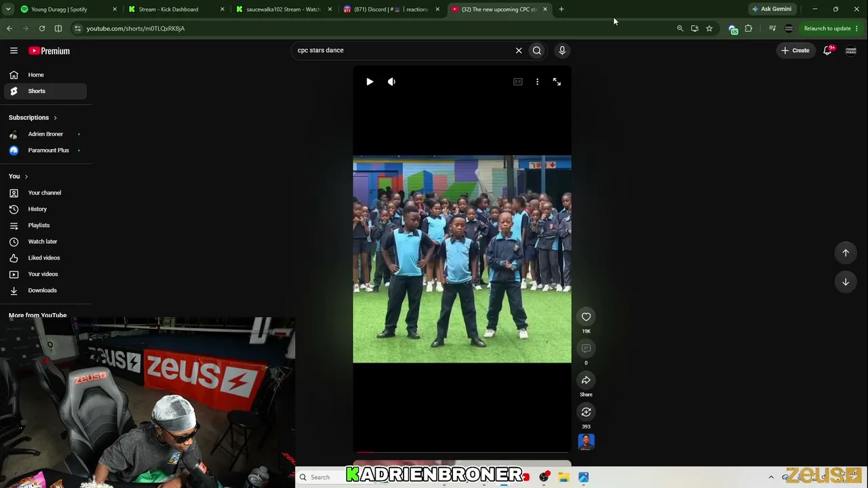Image resolution: width=868 pixels, height=488 pixels.
Task: Open the Chrome three-dot menu
Action: (x=857, y=28)
